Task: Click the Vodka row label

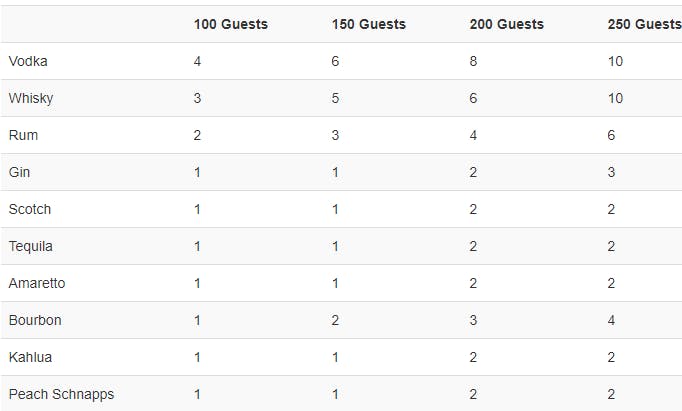Action: click(28, 61)
